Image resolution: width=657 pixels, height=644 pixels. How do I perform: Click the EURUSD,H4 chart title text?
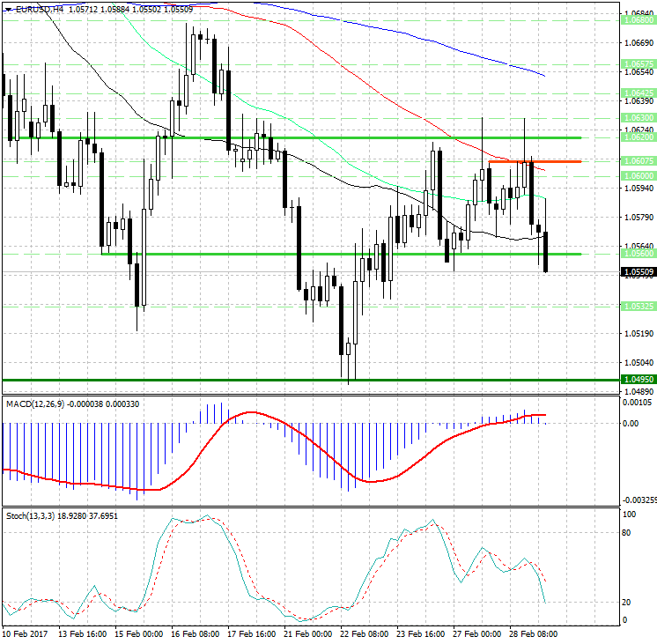(x=39, y=9)
